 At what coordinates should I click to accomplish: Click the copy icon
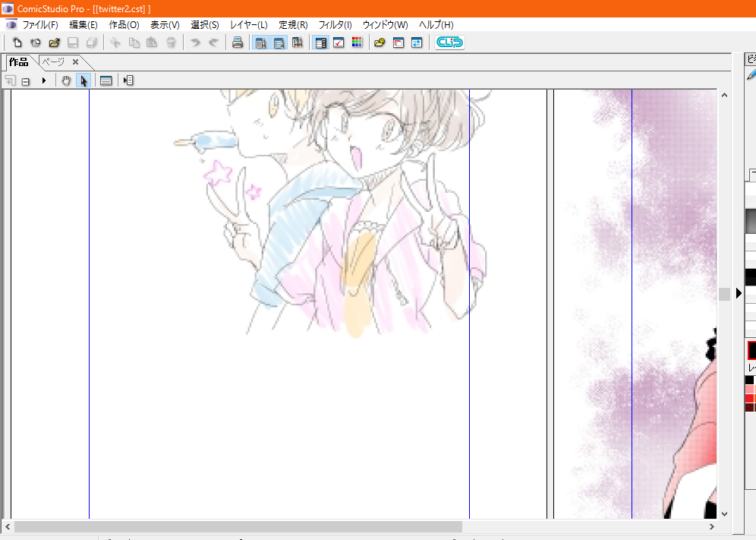pyautogui.click(x=134, y=43)
